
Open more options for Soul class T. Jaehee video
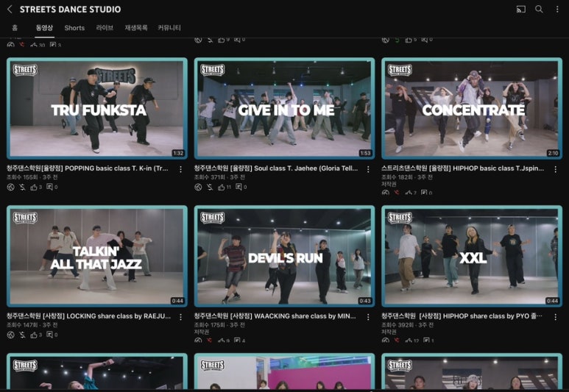pyautogui.click(x=368, y=169)
